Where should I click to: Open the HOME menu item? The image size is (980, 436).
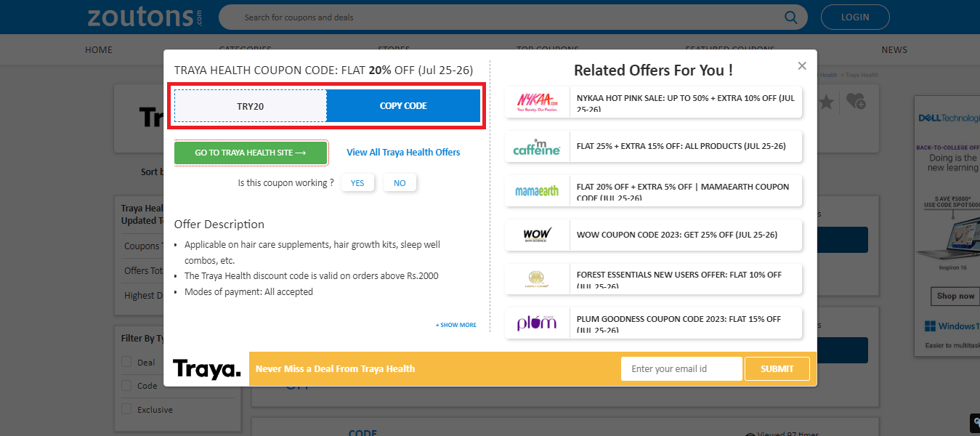click(99, 50)
